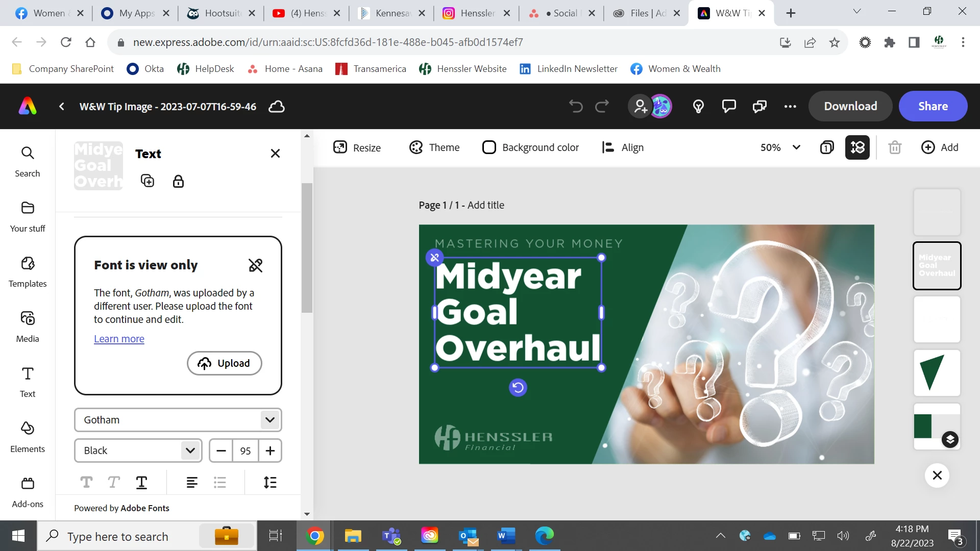Screen dimensions: 980x551
Task: Open the Black font weight dropdown
Action: click(x=190, y=450)
